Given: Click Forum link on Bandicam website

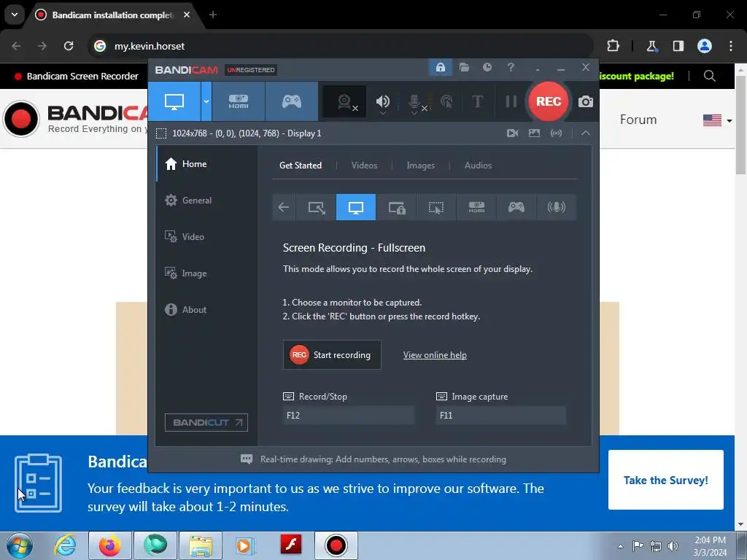Looking at the screenshot, I should (638, 120).
